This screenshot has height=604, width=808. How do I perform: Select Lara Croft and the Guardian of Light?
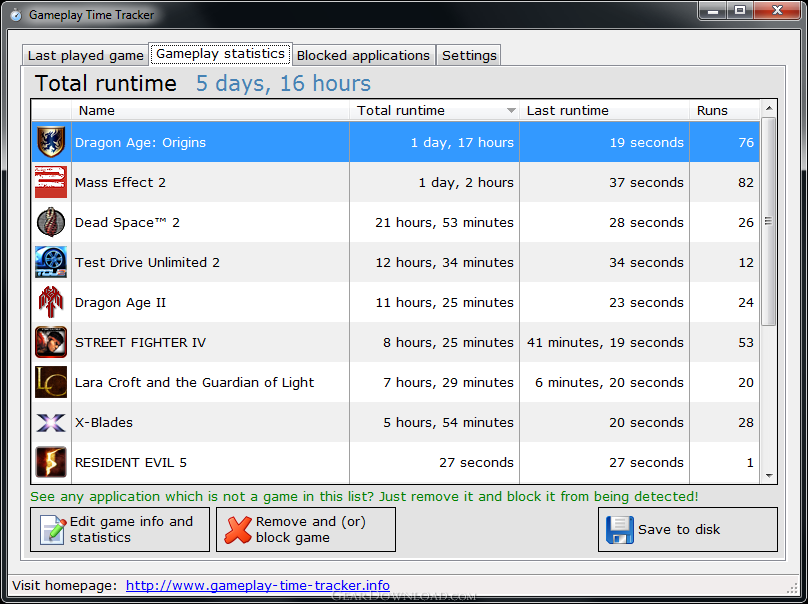tap(194, 382)
